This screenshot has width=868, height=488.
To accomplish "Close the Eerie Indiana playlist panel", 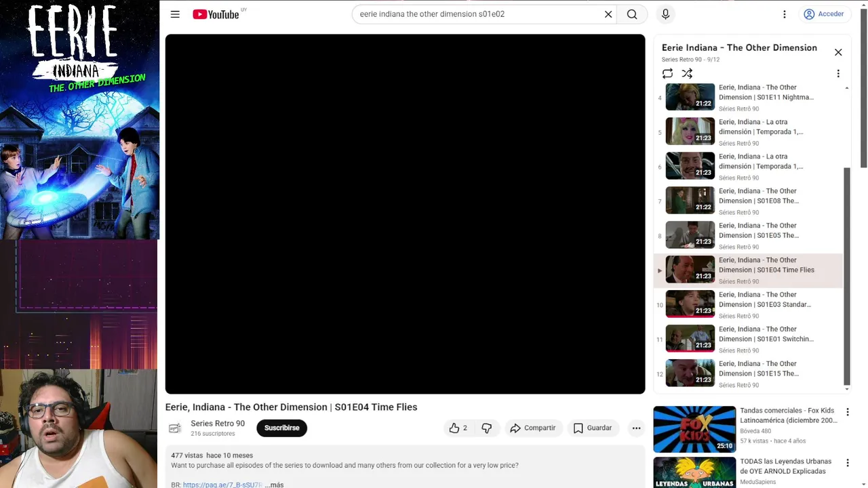I will tap(838, 52).
